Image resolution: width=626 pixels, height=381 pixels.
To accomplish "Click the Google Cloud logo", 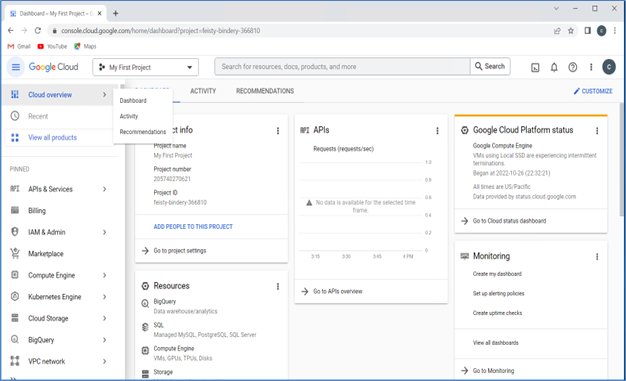I will (x=53, y=67).
